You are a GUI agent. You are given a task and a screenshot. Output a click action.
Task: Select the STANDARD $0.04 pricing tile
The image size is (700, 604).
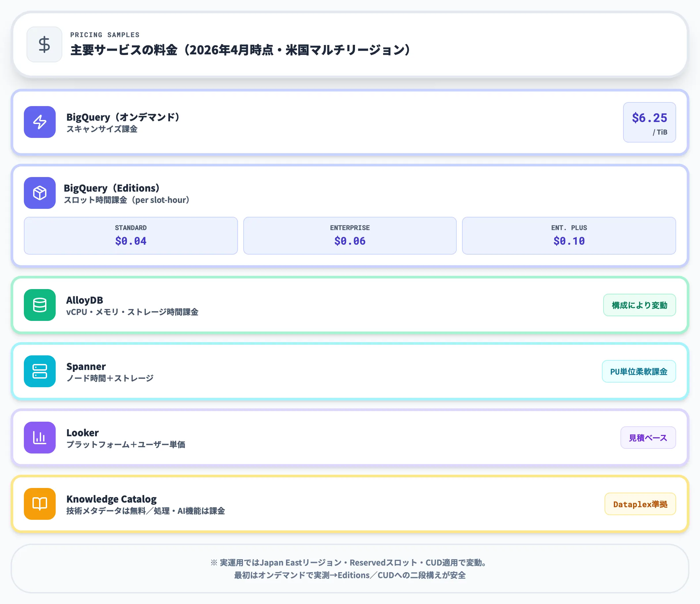click(x=131, y=236)
